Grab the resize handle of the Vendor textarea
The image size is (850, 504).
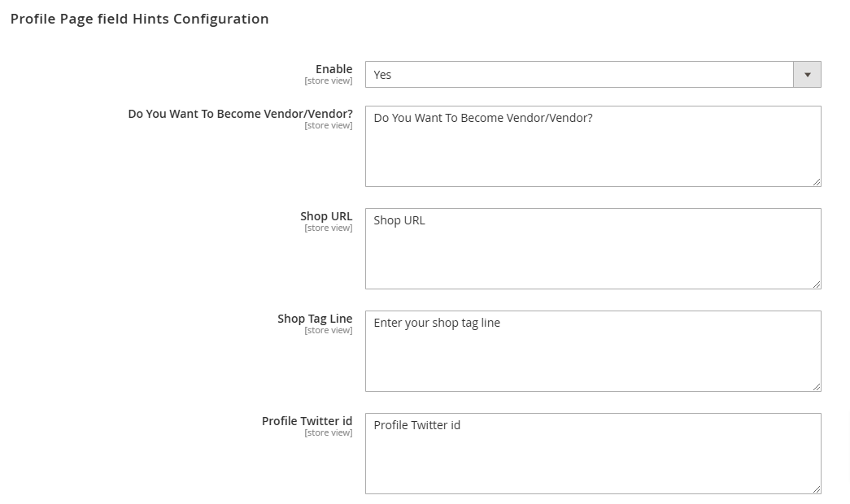[817, 182]
